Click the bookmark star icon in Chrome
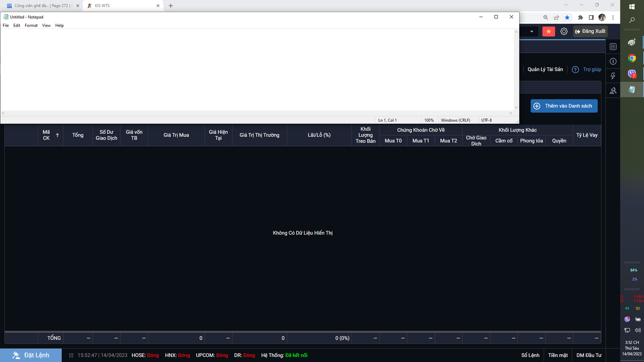The width and height of the screenshot is (644, 362). [567, 17]
